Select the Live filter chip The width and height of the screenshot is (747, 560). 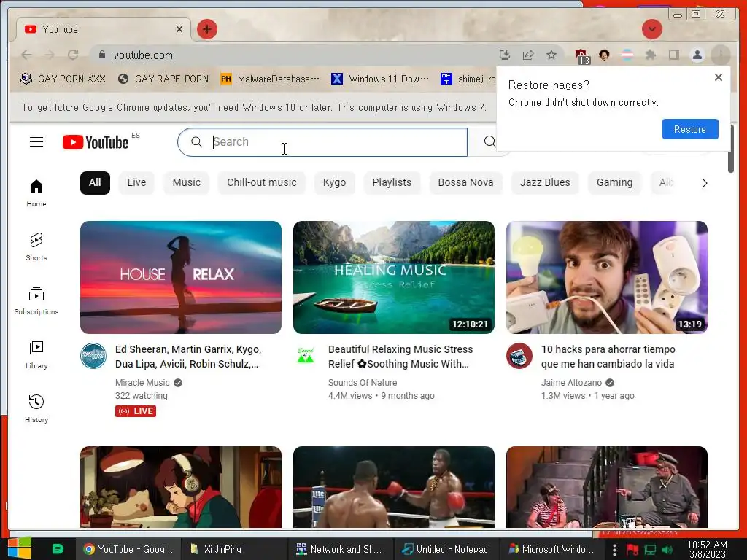pos(136,183)
